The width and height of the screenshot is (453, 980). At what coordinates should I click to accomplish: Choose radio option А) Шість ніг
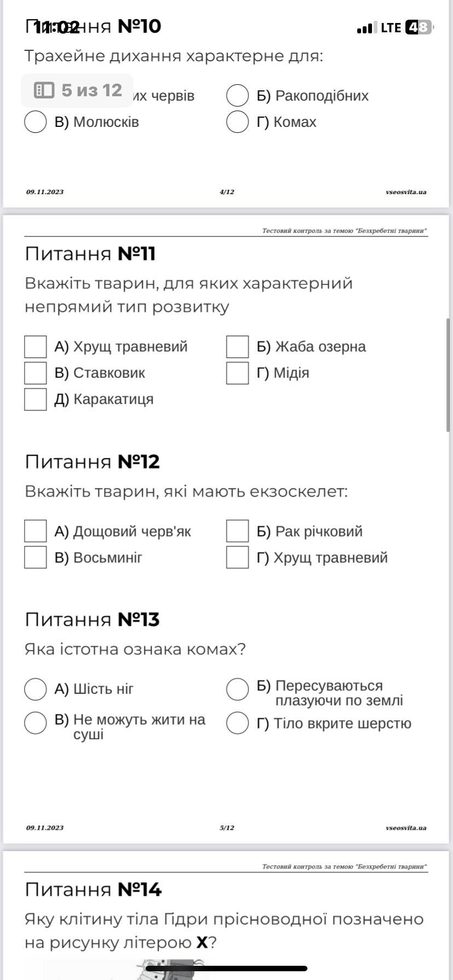click(x=36, y=690)
